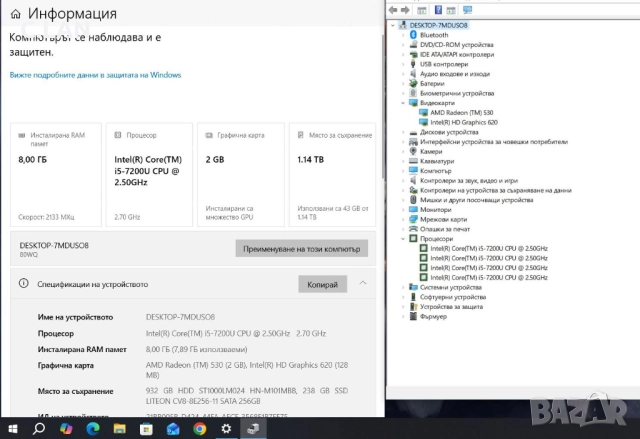The width and height of the screenshot is (640, 439).
Task: Click the Settings window vertical scrollbar
Action: coord(382,106)
